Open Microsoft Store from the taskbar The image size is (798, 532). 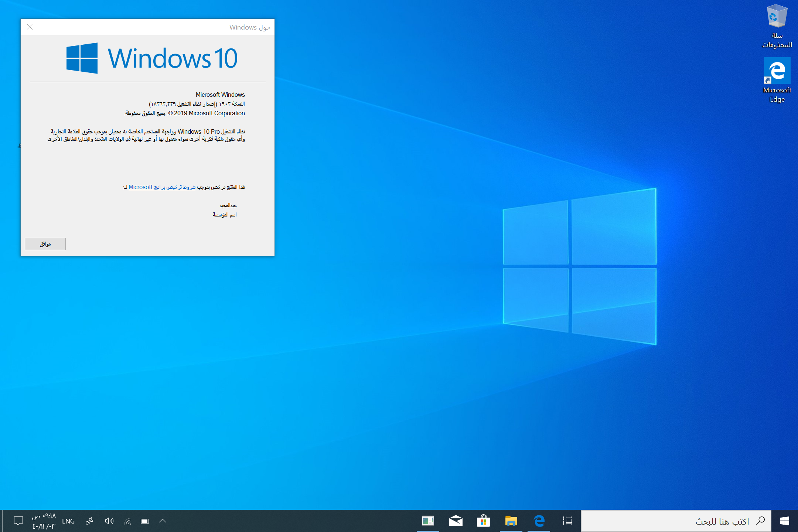[483, 521]
